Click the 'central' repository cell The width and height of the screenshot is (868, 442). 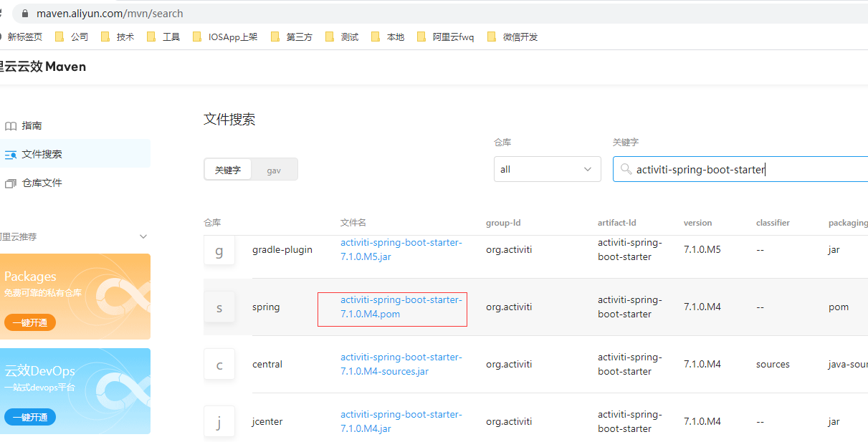point(267,365)
